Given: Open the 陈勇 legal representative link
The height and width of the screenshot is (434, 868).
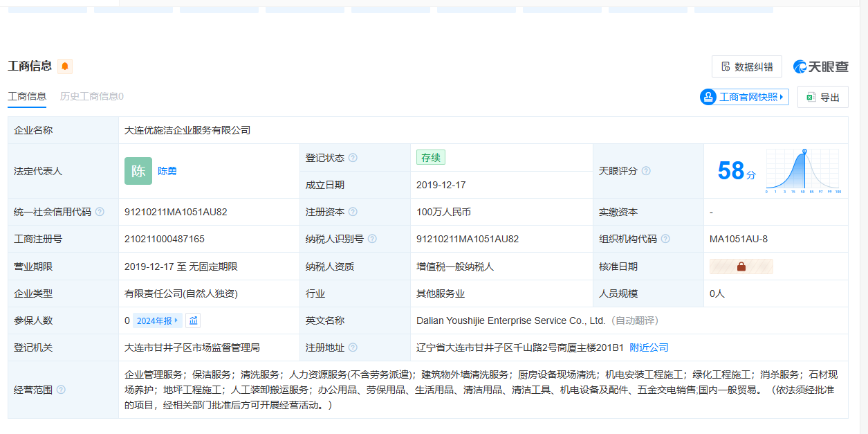Looking at the screenshot, I should coord(167,171).
